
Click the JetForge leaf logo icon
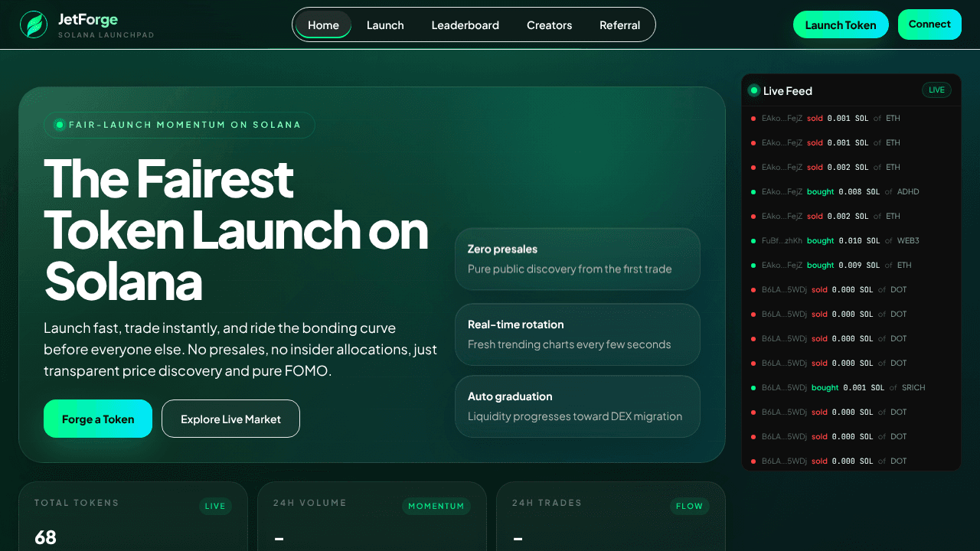33,24
